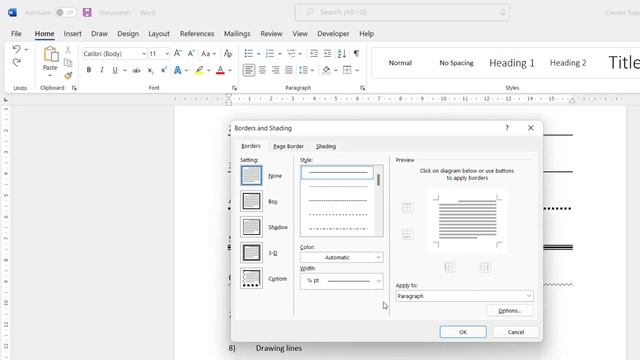Toggle Show/Hide paragraph marks
640x360 pixels.
(x=356, y=53)
